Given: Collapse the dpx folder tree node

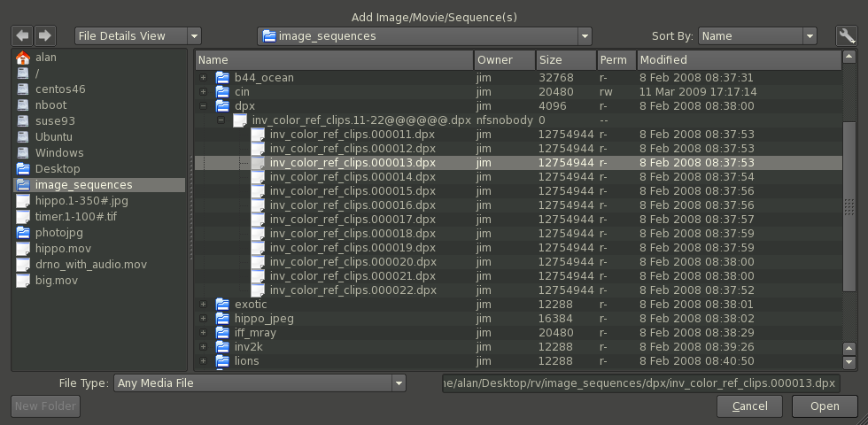Looking at the screenshot, I should coord(203,105).
